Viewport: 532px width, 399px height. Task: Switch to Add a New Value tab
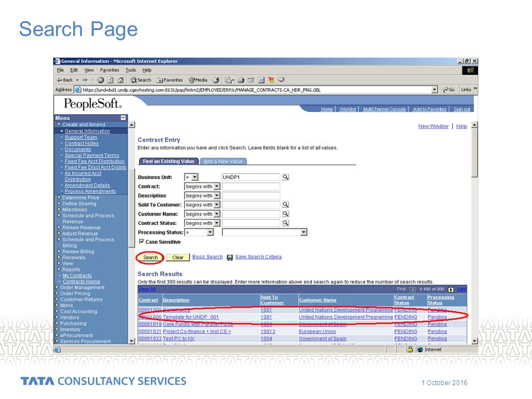(223, 161)
